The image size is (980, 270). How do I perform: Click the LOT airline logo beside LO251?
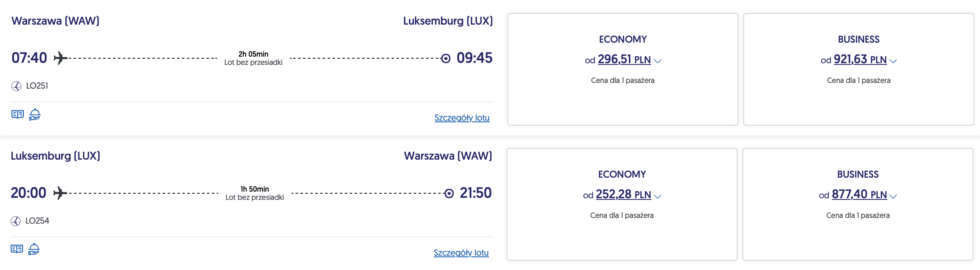pyautogui.click(x=16, y=86)
